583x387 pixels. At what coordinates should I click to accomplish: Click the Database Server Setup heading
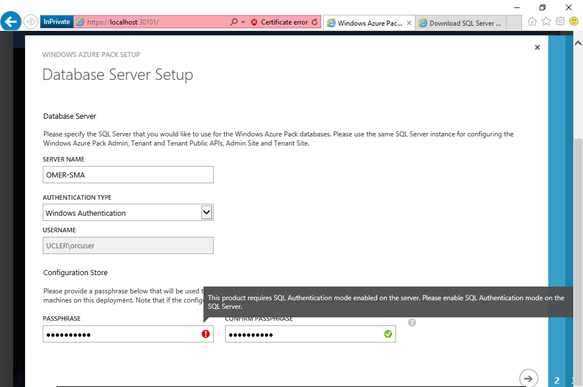pyautogui.click(x=117, y=74)
